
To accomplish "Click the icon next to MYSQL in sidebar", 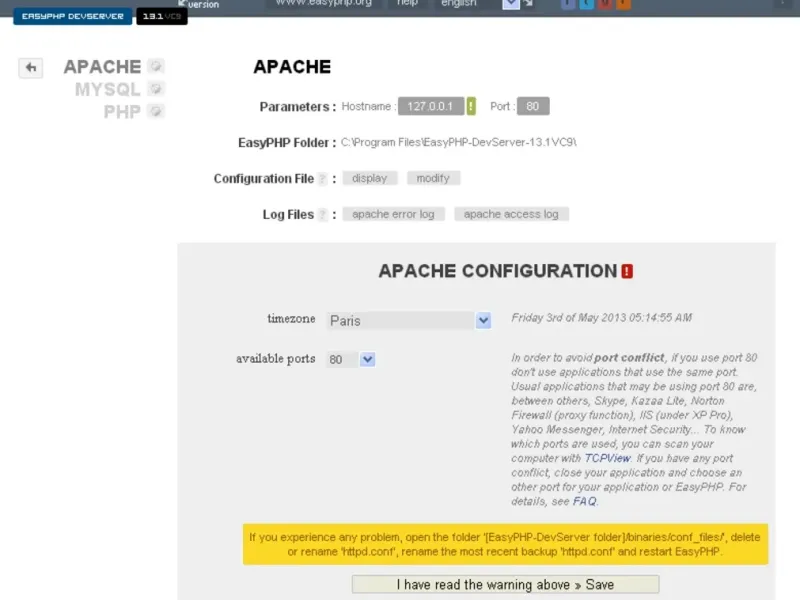I will 156,89.
